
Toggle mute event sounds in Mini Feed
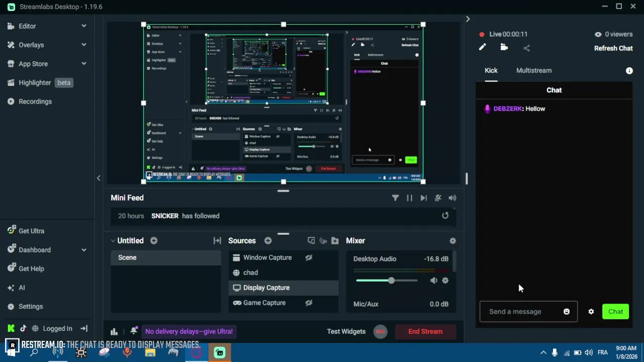coord(438,198)
